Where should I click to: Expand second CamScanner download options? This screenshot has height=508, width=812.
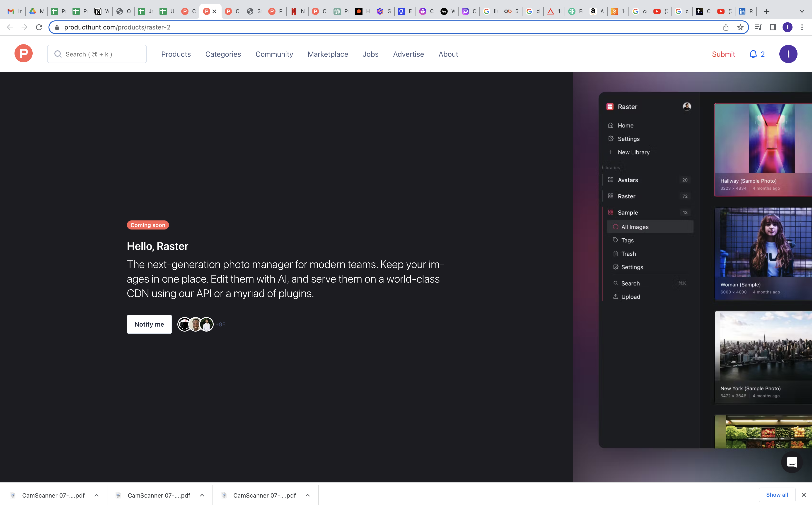point(202,495)
